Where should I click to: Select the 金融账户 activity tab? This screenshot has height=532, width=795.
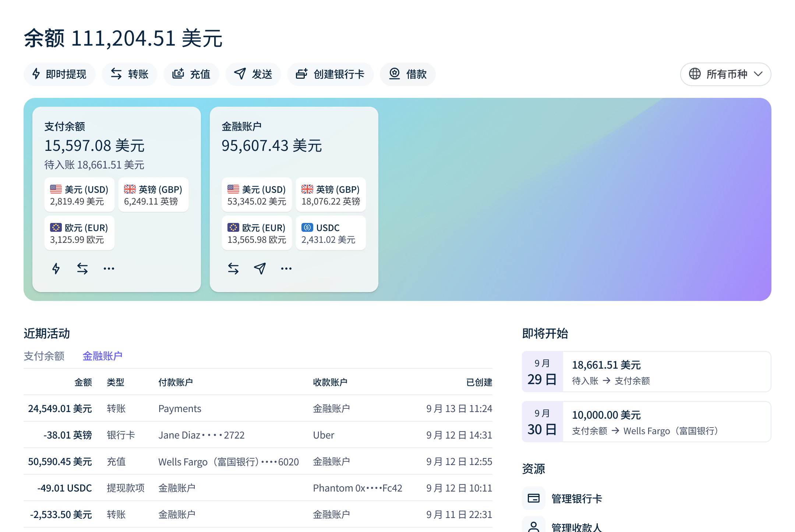pyautogui.click(x=102, y=356)
